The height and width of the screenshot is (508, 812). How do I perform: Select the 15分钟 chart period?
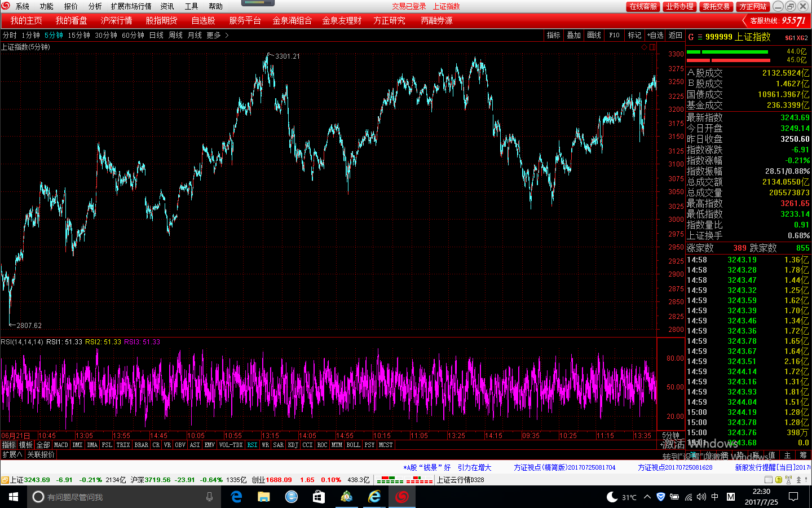pos(79,35)
